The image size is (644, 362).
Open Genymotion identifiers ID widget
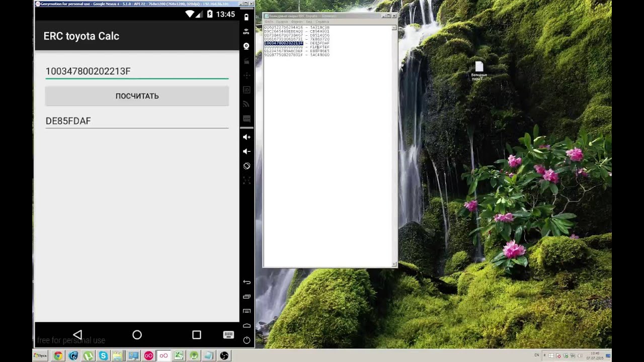(247, 90)
